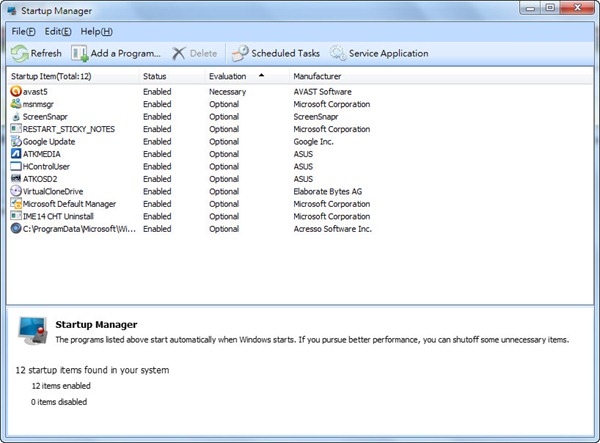Open the File menu
Viewport: 600px width, 443px height.
coord(24,32)
